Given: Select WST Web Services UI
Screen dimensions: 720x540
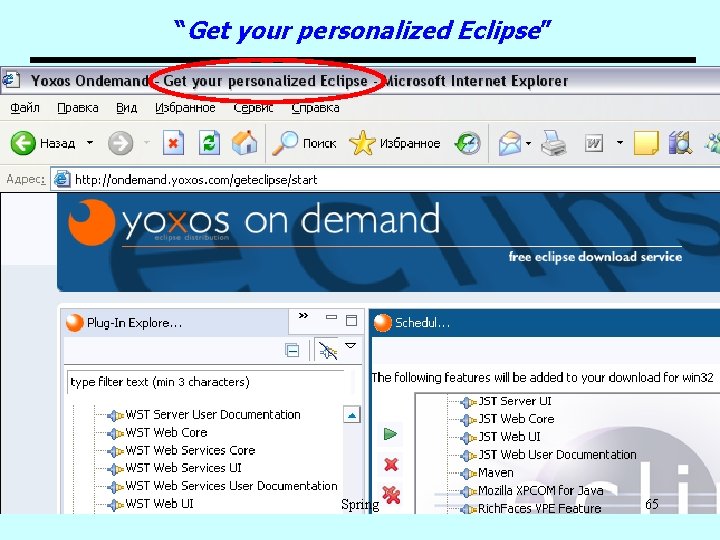Looking at the screenshot, I should (183, 468).
